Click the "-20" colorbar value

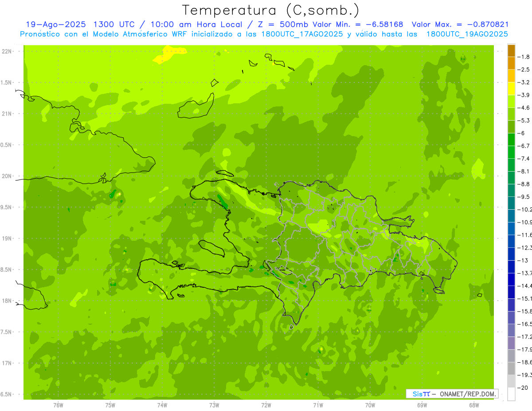coord(523,388)
